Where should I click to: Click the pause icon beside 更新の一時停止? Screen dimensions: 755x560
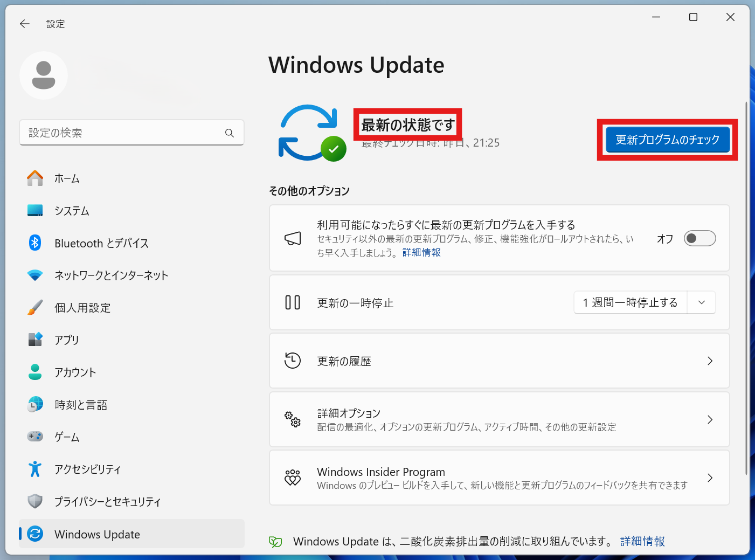(293, 302)
